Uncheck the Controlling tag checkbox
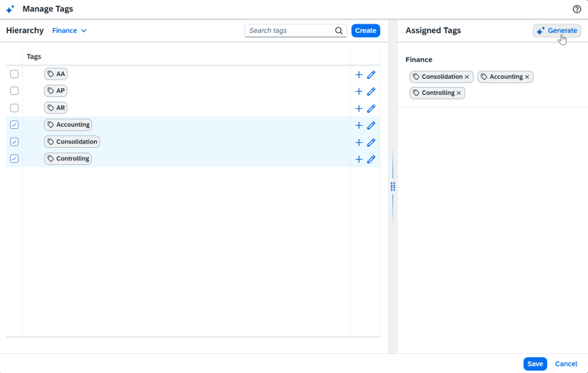 [x=14, y=159]
